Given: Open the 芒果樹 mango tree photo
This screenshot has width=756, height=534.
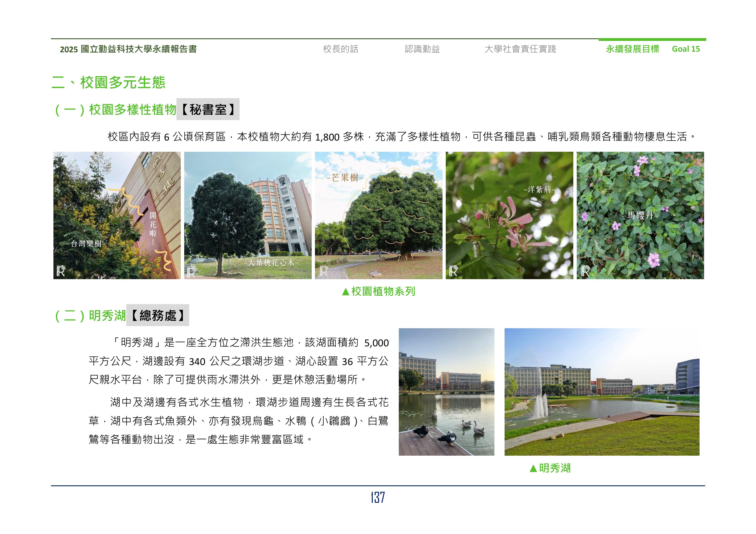Looking at the screenshot, I should 378,215.
